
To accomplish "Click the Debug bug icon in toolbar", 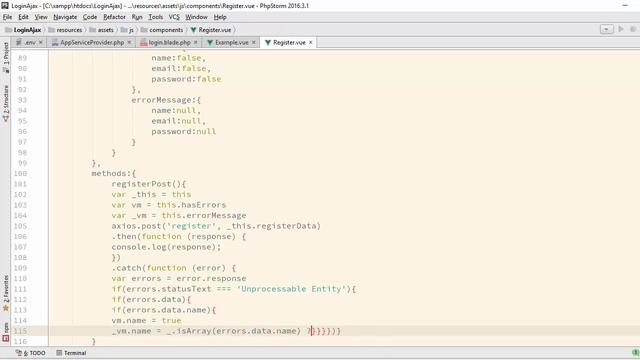I will click(633, 29).
